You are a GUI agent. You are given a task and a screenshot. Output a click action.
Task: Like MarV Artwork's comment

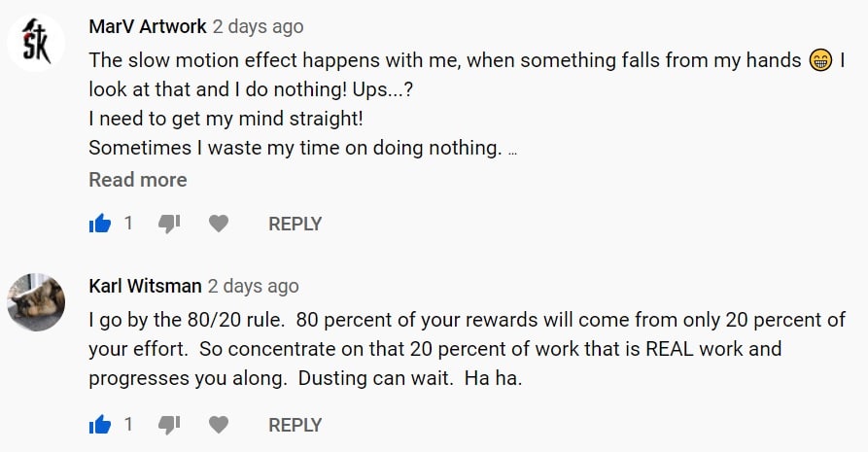(x=100, y=225)
